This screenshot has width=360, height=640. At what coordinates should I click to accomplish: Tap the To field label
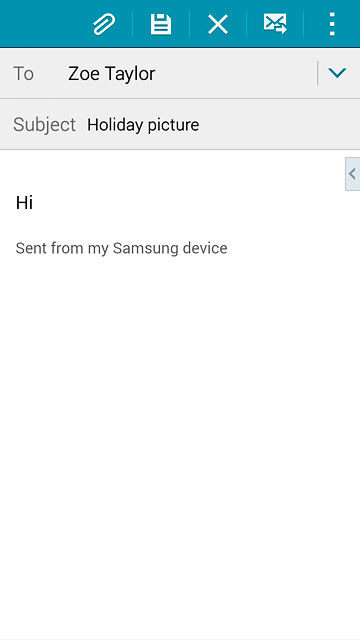[23, 74]
